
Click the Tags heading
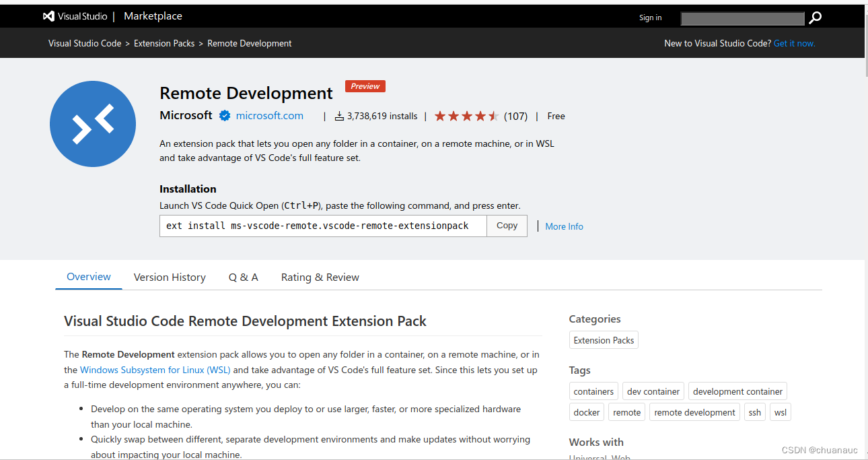pyautogui.click(x=579, y=370)
